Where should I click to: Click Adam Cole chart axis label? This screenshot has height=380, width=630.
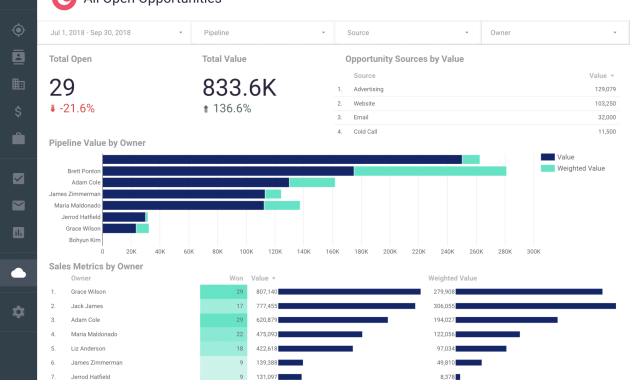coord(86,182)
